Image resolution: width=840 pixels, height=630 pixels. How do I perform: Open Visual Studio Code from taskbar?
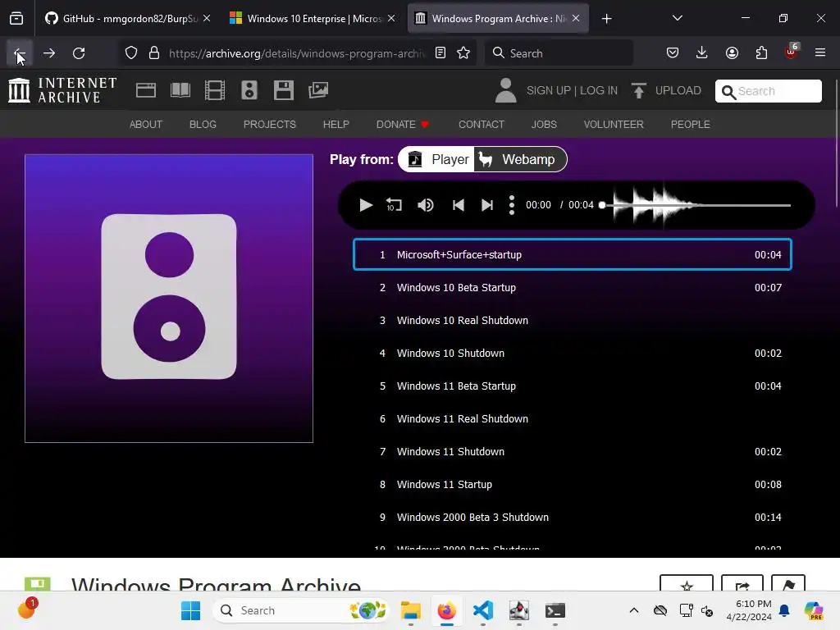tap(483, 610)
